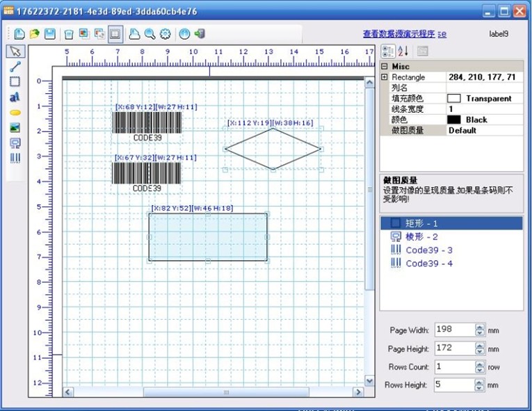Screen dimensions: 532x411
Task: Open the magnifier preview icon
Action: 150,33
